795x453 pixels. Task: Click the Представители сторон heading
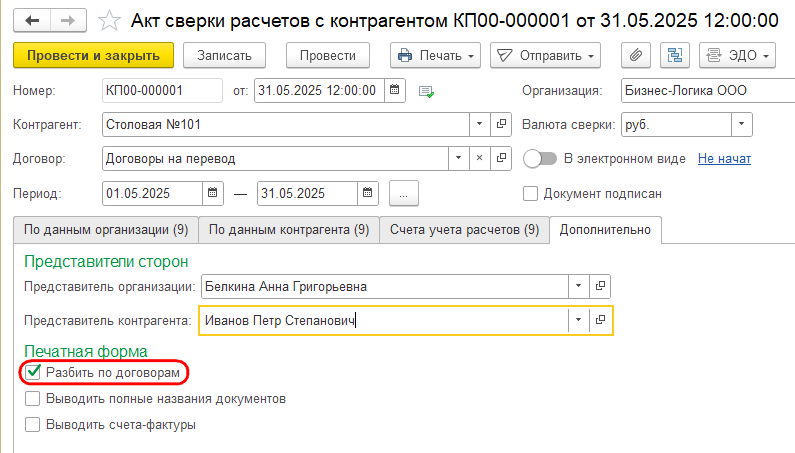pyautogui.click(x=106, y=262)
